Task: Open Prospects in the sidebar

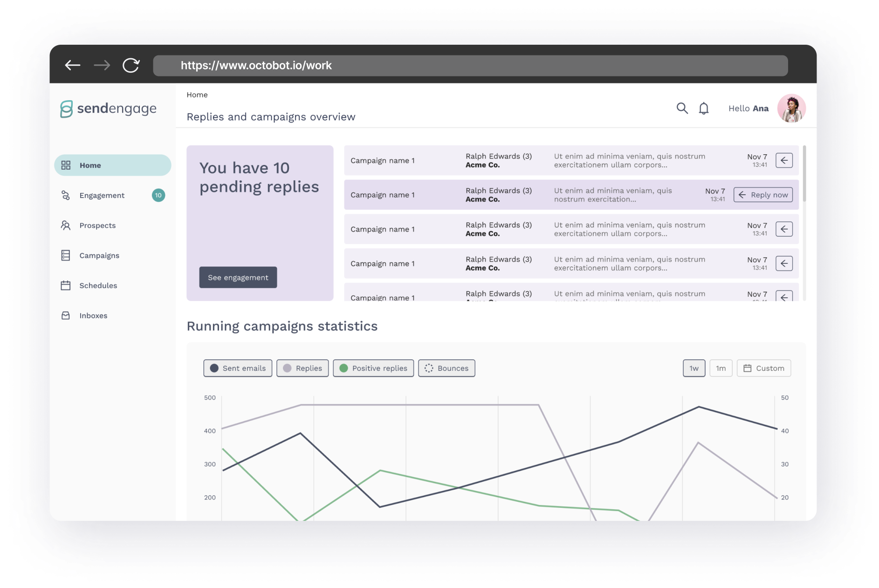Action: point(113,226)
